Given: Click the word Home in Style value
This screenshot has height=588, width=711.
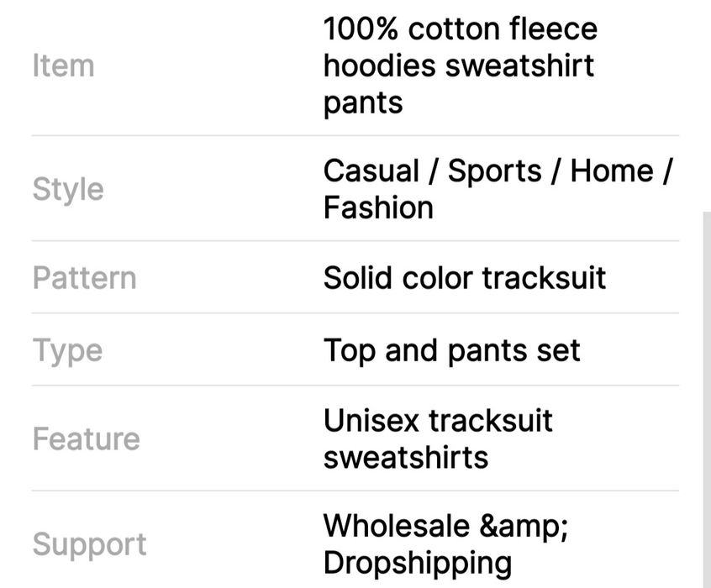Looking at the screenshot, I should 611,171.
